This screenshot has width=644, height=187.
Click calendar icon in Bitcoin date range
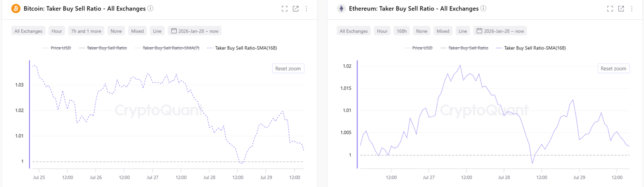(x=174, y=31)
